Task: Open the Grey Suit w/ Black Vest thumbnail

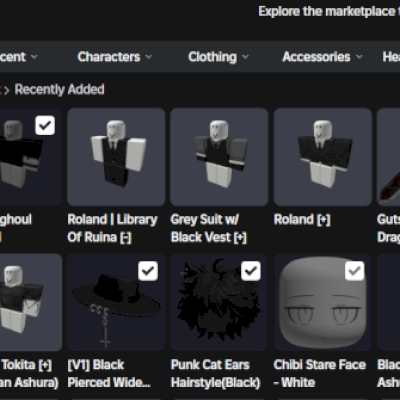Action: click(x=219, y=157)
